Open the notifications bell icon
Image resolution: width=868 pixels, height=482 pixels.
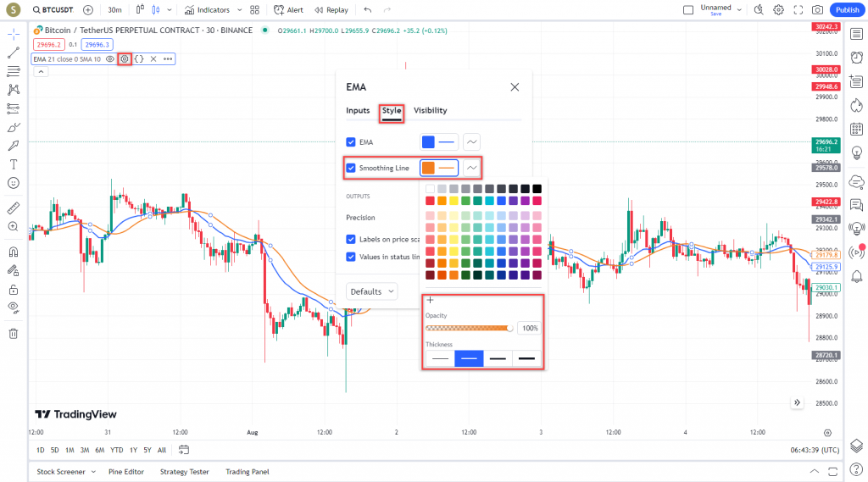tap(856, 276)
